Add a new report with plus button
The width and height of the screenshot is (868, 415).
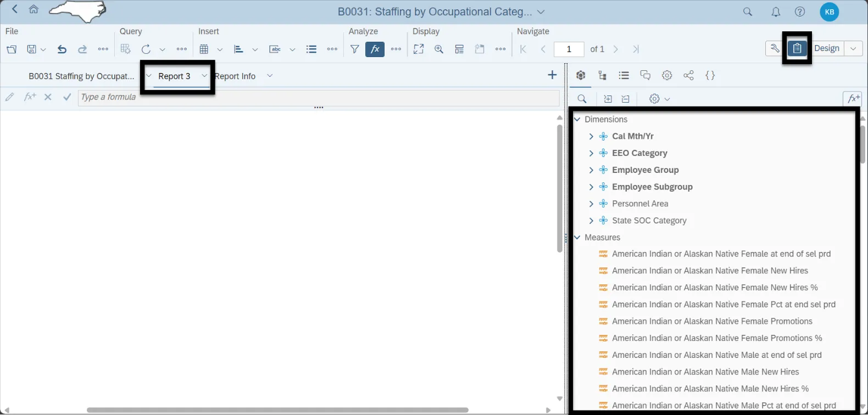pyautogui.click(x=553, y=75)
